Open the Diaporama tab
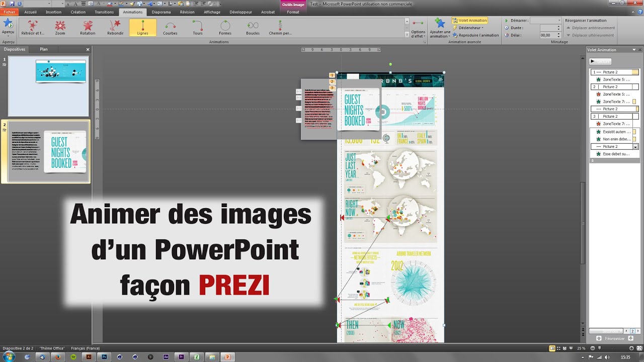This screenshot has width=644, height=362. tap(161, 12)
